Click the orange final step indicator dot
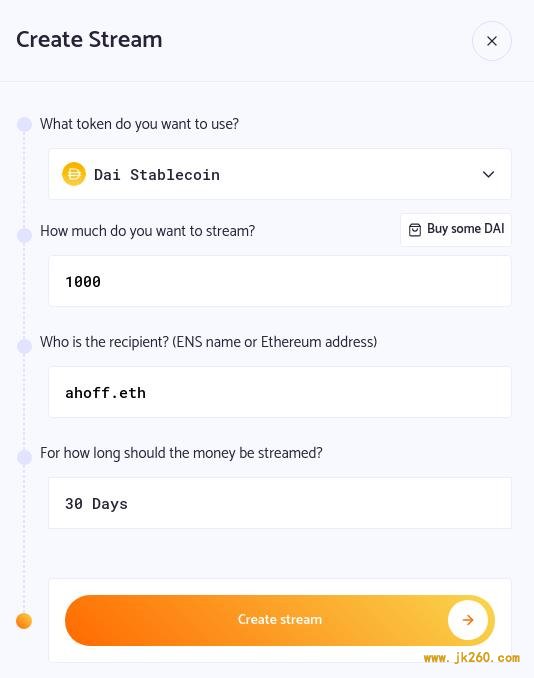This screenshot has height=678, width=534. (24, 621)
